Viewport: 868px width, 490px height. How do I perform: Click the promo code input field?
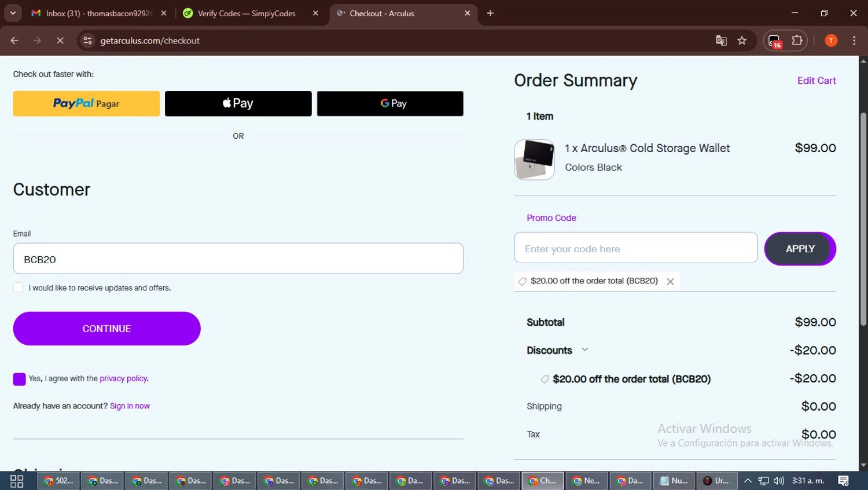coord(635,248)
